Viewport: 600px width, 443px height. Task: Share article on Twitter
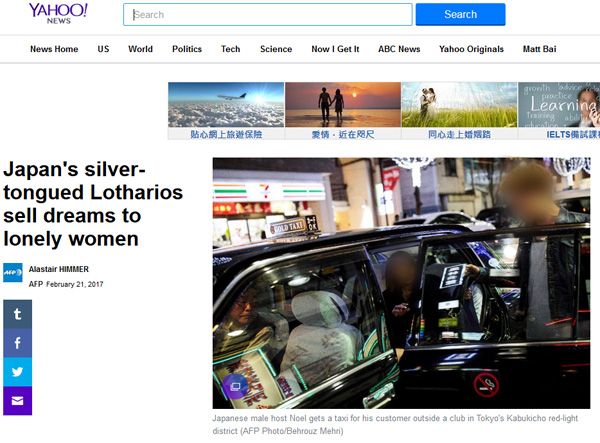click(18, 372)
